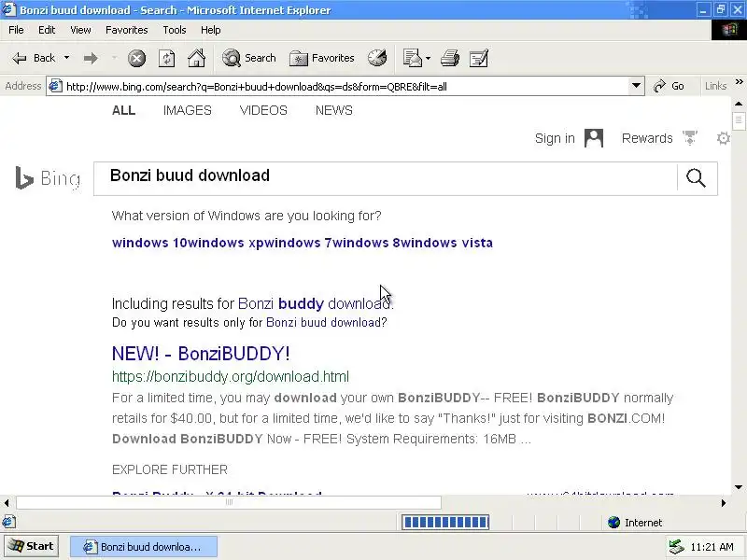Stop page loading with the Stop icon

coord(136,59)
